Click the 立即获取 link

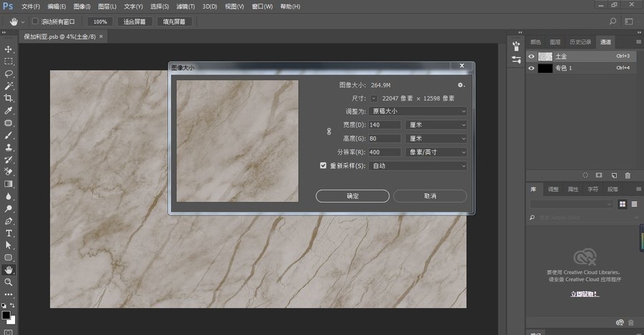click(585, 294)
